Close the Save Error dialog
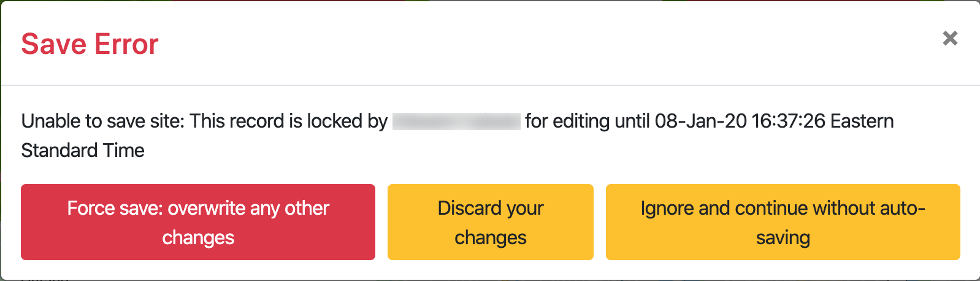 (x=950, y=39)
